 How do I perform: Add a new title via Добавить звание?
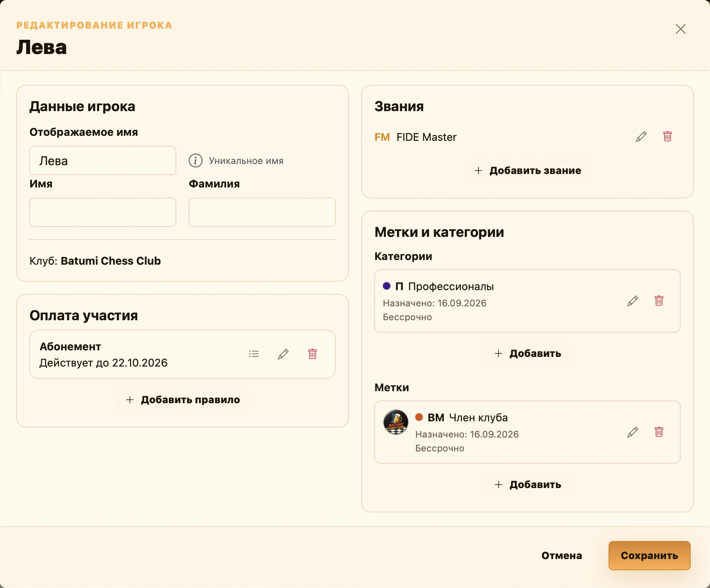(527, 171)
